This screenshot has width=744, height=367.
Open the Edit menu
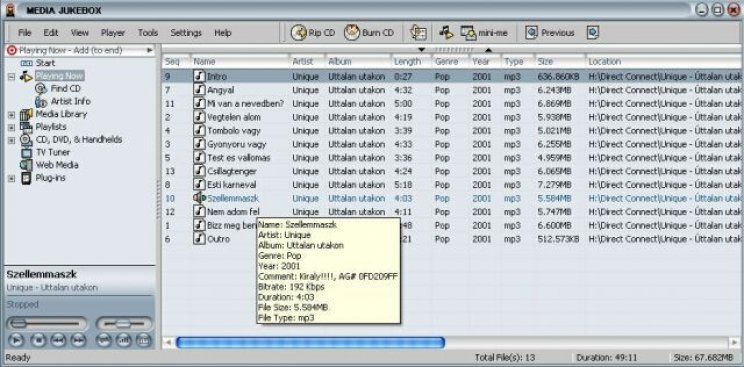click(51, 33)
